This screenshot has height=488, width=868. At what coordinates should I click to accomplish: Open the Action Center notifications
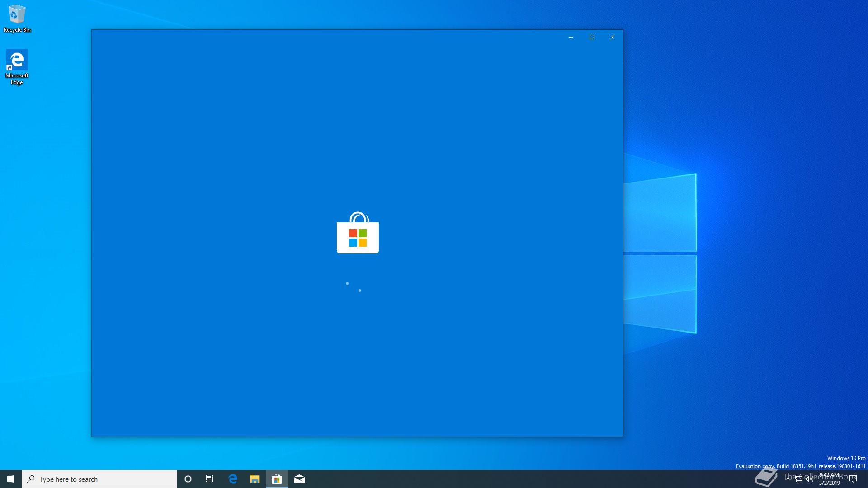pos(853,479)
